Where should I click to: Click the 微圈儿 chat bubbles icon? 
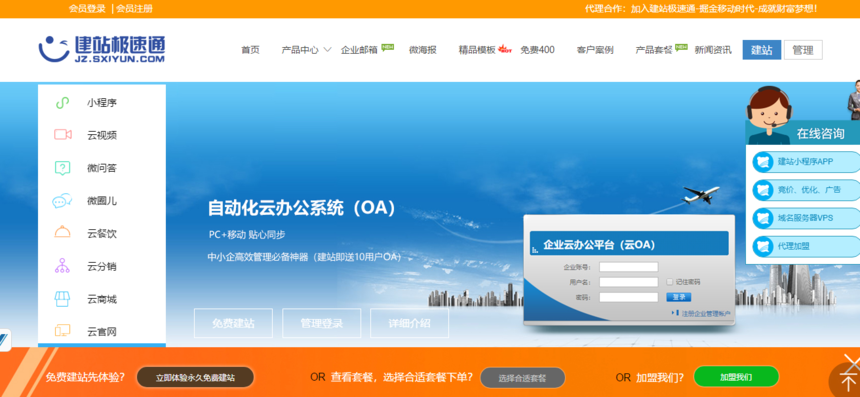click(x=62, y=201)
